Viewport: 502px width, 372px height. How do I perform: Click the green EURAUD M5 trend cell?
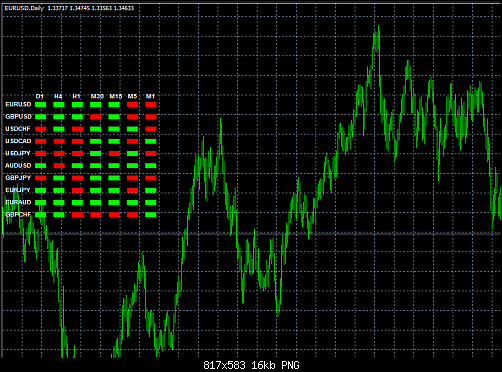pyautogui.click(x=133, y=202)
